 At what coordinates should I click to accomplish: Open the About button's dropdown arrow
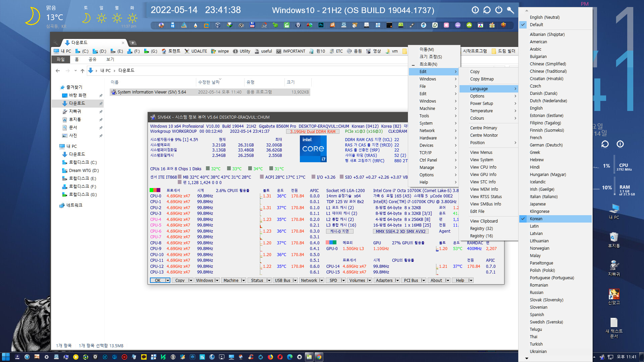point(447,281)
